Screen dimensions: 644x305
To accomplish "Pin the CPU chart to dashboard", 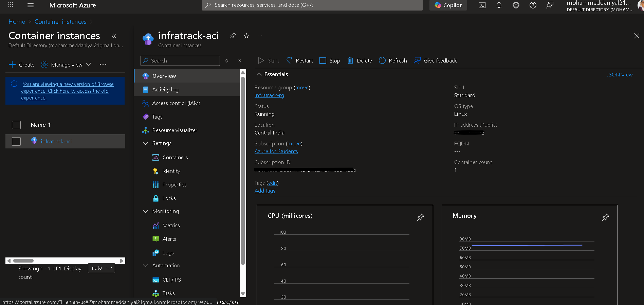I will point(420,217).
